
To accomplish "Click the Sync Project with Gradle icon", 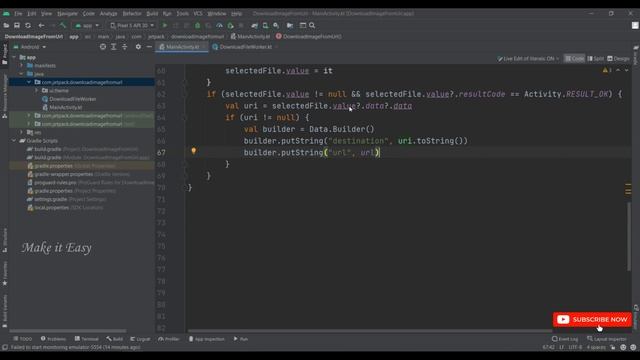I will pyautogui.click(x=255, y=25).
